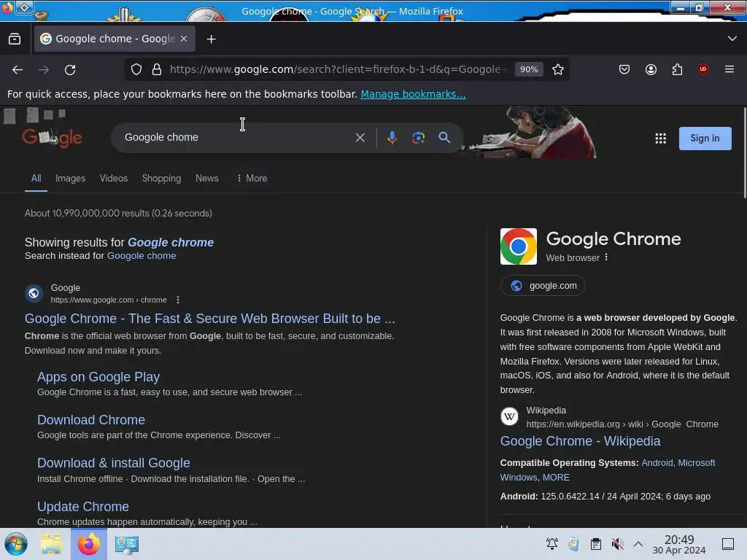Click the Chrome logo in knowledge panel

[519, 246]
